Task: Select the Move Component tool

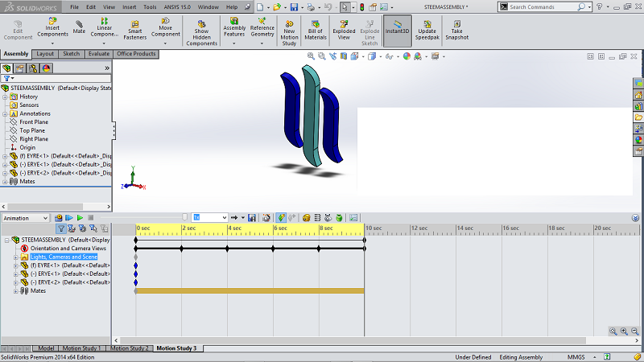Action: click(x=166, y=27)
